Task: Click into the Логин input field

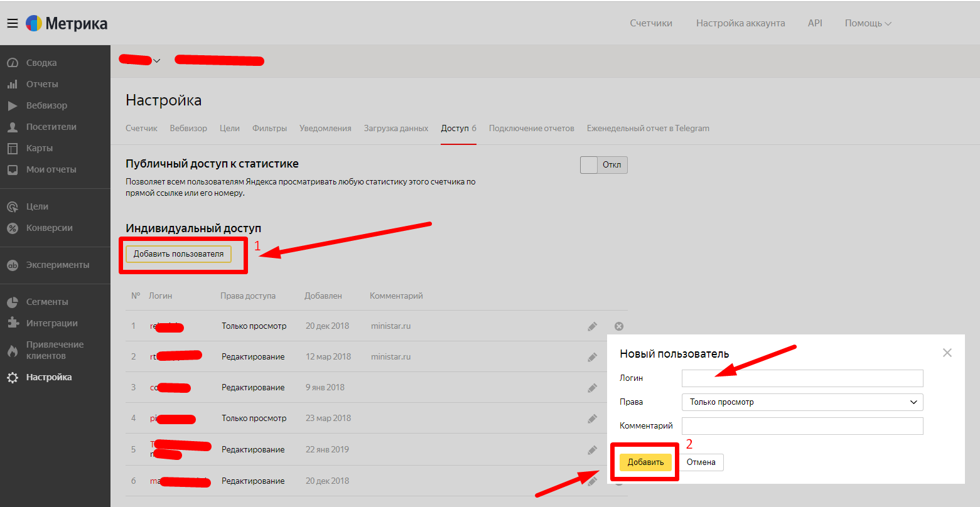Action: (802, 378)
